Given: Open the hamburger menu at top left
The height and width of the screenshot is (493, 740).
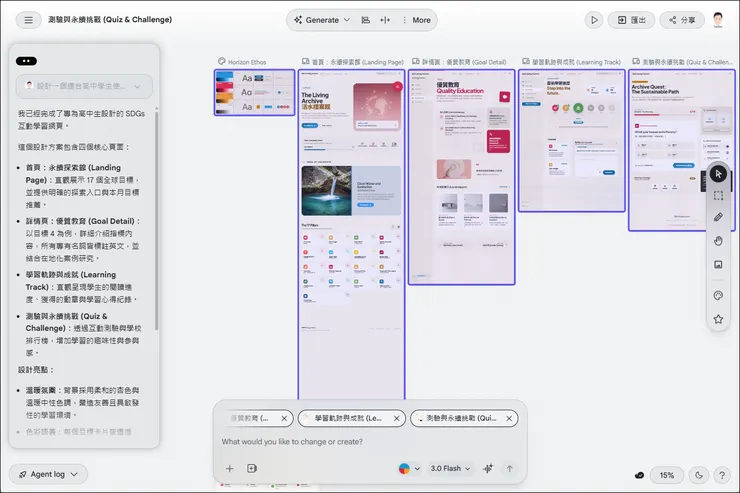Looking at the screenshot, I should point(29,20).
